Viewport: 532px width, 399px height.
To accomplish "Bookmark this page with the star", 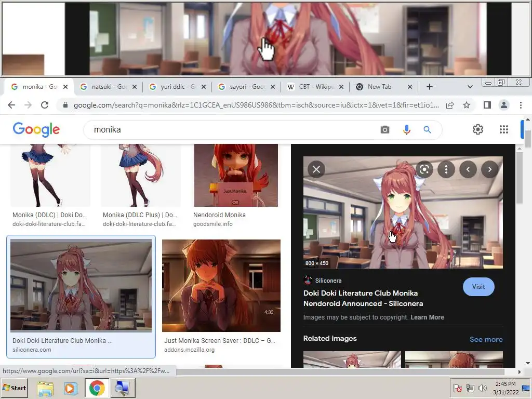I will tap(467, 105).
